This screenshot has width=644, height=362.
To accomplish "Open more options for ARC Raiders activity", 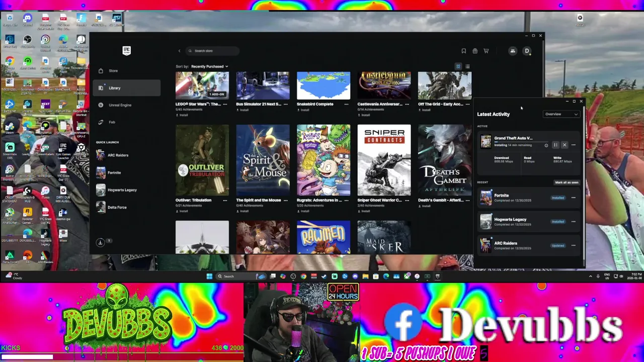I will click(573, 246).
